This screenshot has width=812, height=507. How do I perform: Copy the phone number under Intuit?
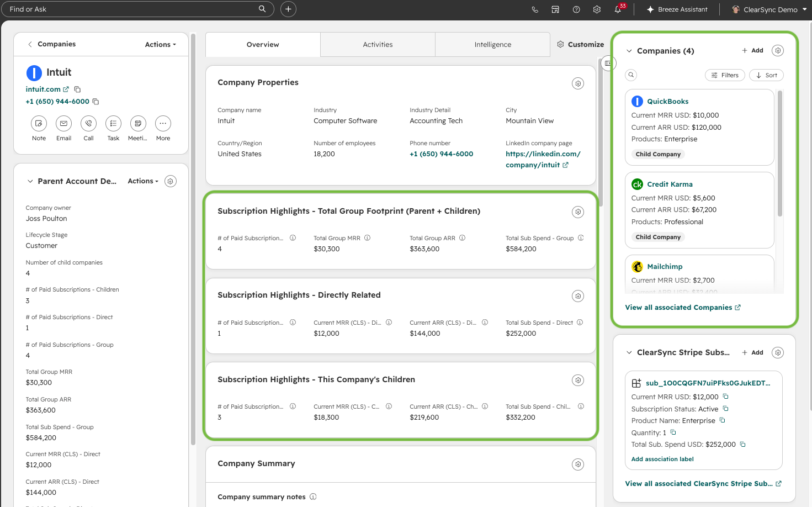pyautogui.click(x=95, y=102)
